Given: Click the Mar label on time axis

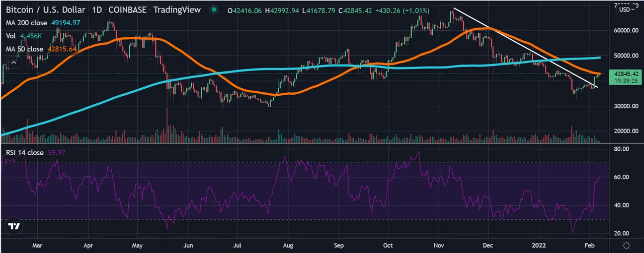Looking at the screenshot, I should [38, 245].
